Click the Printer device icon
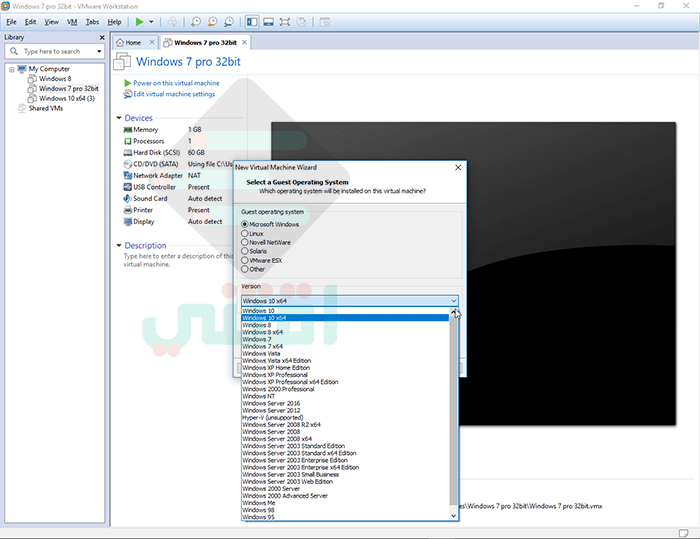 click(x=128, y=210)
